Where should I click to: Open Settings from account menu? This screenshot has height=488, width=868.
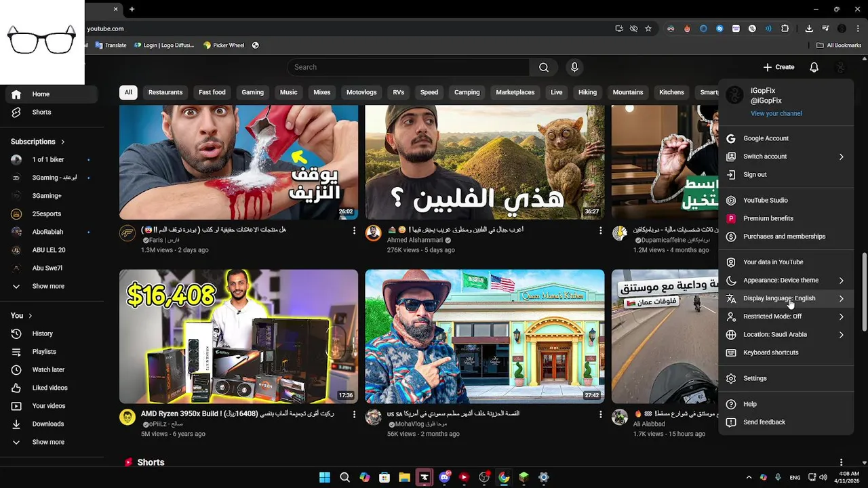786,378
